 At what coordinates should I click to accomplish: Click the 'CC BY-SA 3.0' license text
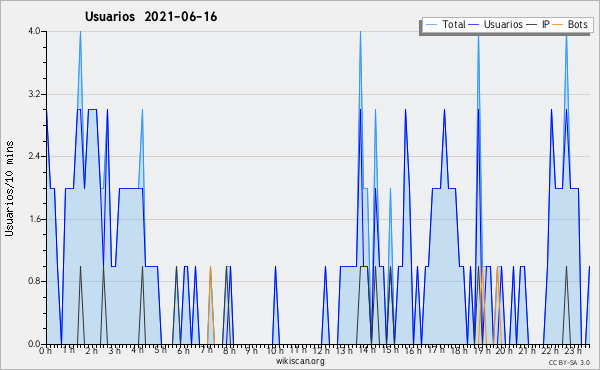(x=569, y=362)
